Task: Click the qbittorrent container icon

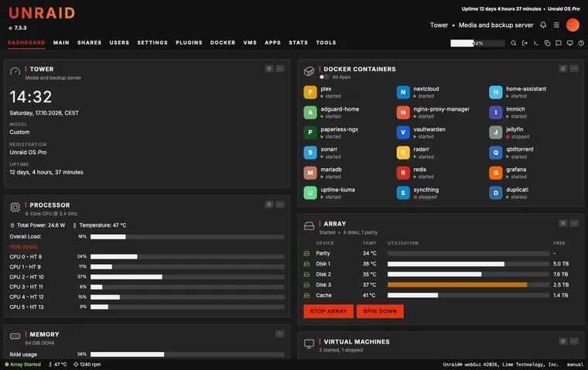Action: (x=496, y=152)
